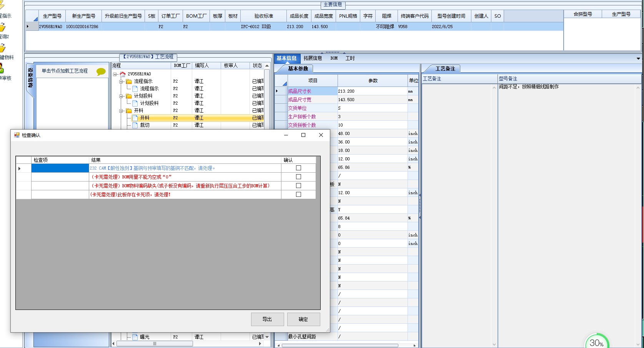
Task: Click the 单击节点加载工艺流程 button
Action: [65, 71]
